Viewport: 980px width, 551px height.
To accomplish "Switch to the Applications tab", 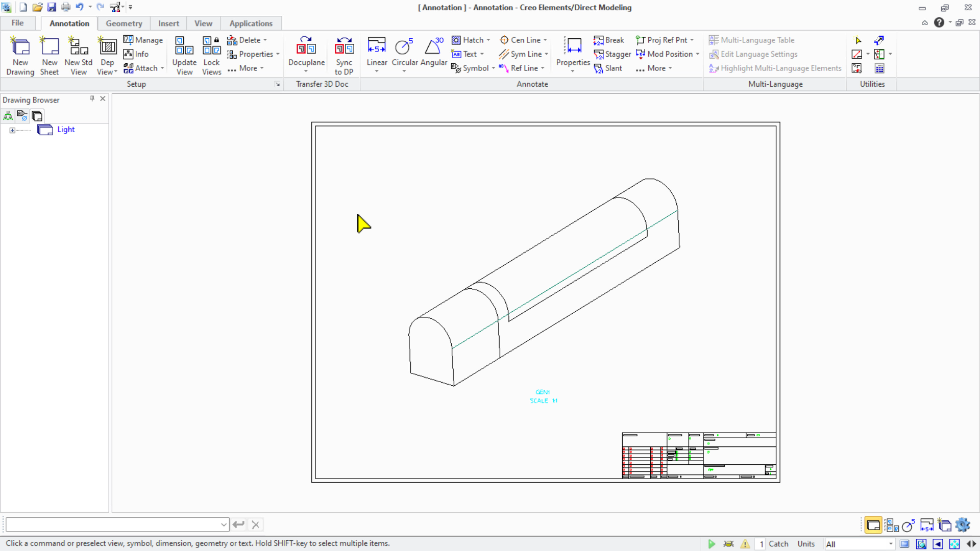I will coord(251,23).
